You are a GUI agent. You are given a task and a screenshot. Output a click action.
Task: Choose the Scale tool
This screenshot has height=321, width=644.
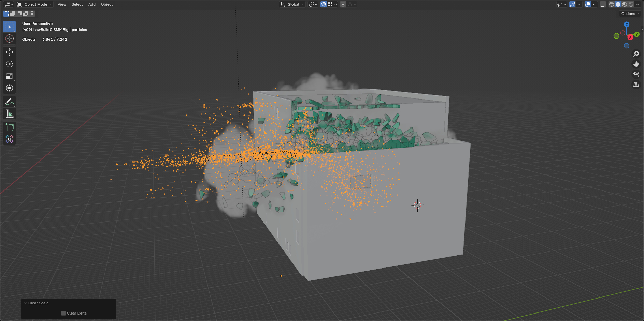(x=10, y=76)
